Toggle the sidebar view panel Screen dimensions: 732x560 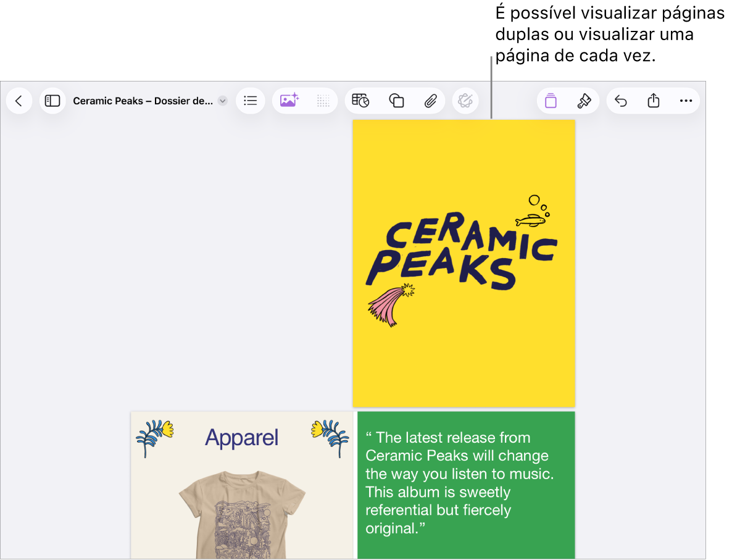click(x=52, y=101)
